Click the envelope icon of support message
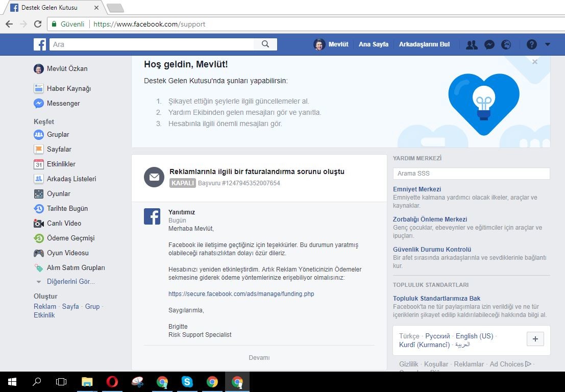Screen dimensions: 565x392 [154, 177]
